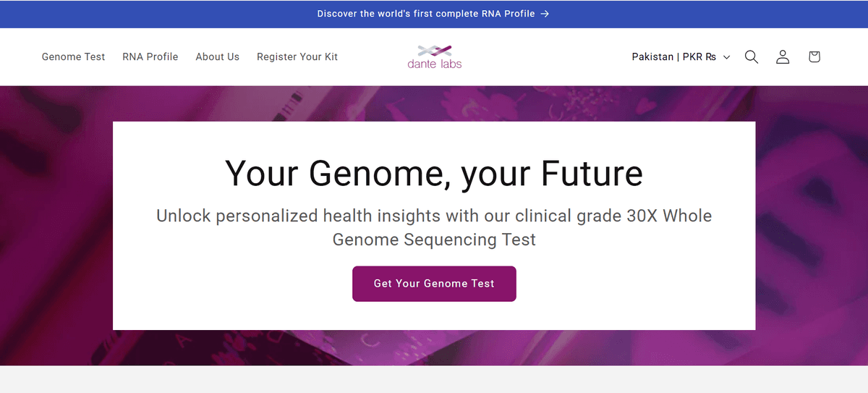Image resolution: width=868 pixels, height=393 pixels.
Task: Click the arrow in the announcement bar
Action: [545, 14]
